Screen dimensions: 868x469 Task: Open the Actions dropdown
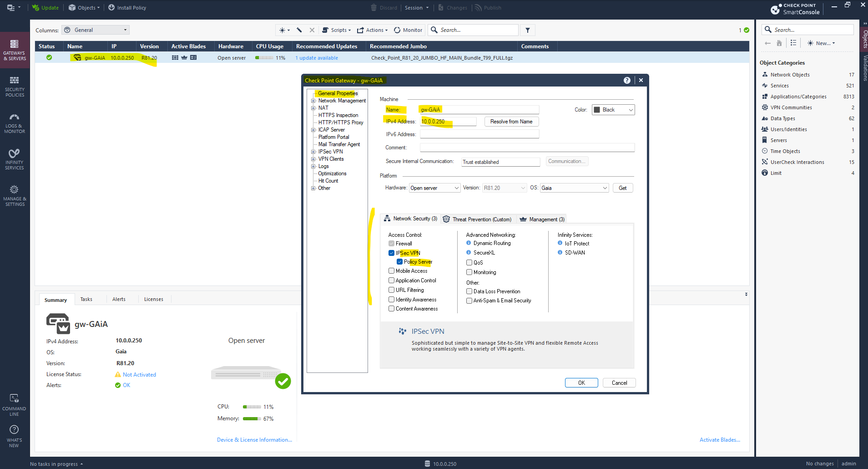click(x=372, y=30)
